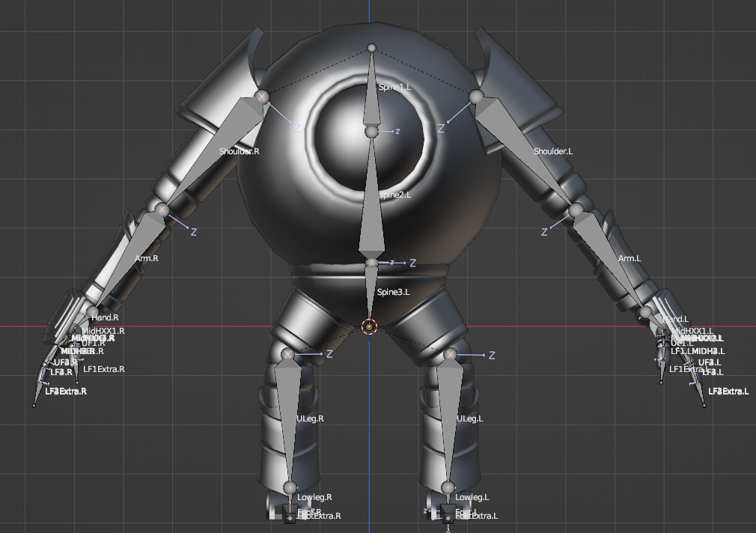The width and height of the screenshot is (756, 533).
Task: Click the tail tip of LF1Extra.R bone
Action: [x=78, y=383]
